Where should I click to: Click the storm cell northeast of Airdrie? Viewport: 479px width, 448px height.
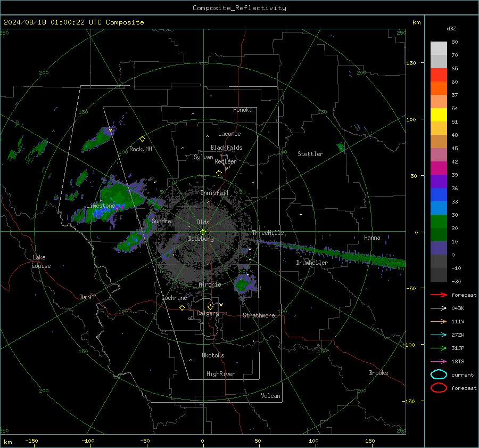coord(244,284)
